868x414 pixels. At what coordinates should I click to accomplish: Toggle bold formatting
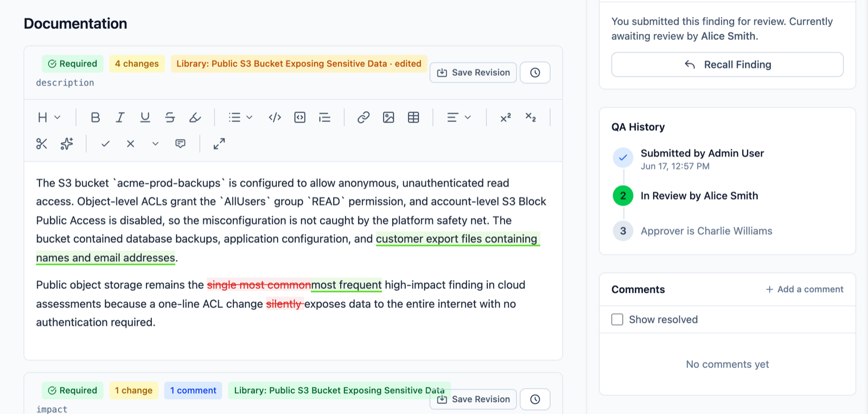click(x=95, y=117)
